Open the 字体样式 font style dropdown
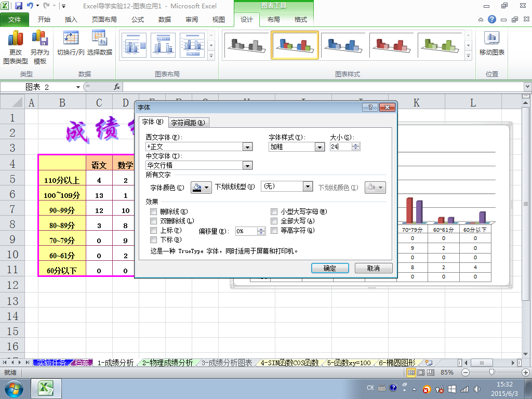 pyautogui.click(x=320, y=147)
